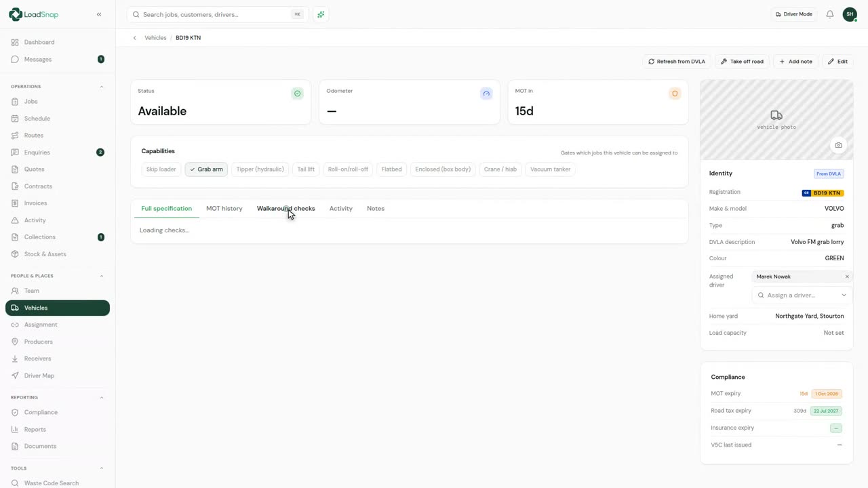Open Waste Code Search tool
The width and height of the screenshot is (868, 488).
(58, 483)
